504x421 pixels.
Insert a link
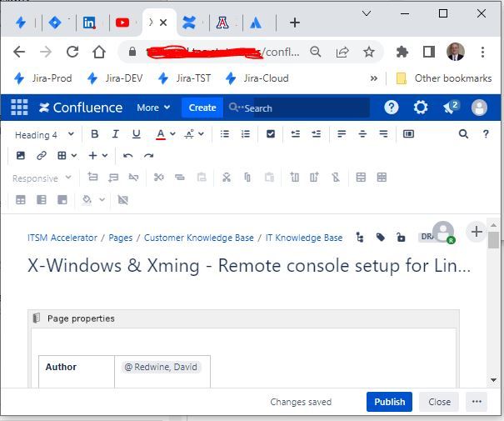tap(42, 156)
